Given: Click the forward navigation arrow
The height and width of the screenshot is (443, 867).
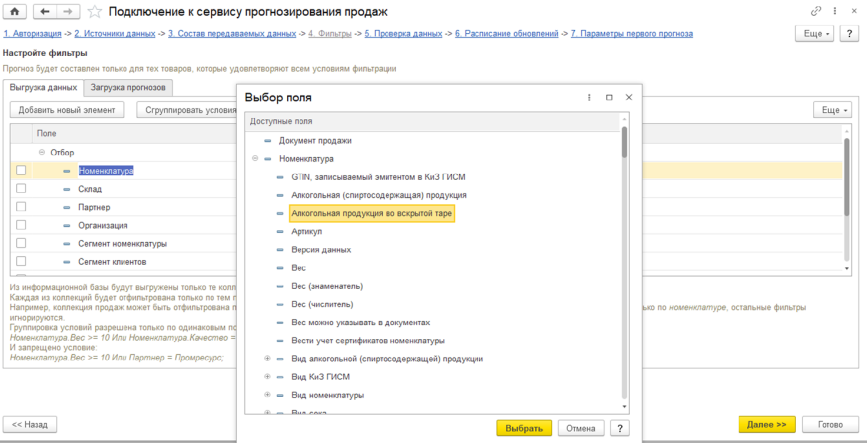Looking at the screenshot, I should 67,11.
